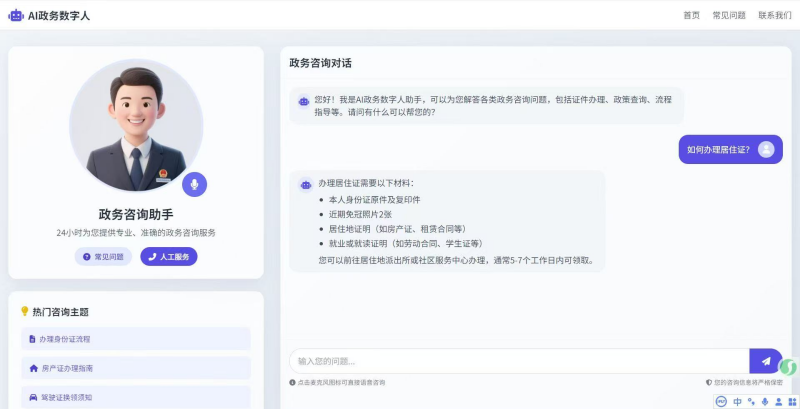This screenshot has height=409, width=800.
Task: Click the car icon in 驾驶证换领须知
Action: point(33,397)
